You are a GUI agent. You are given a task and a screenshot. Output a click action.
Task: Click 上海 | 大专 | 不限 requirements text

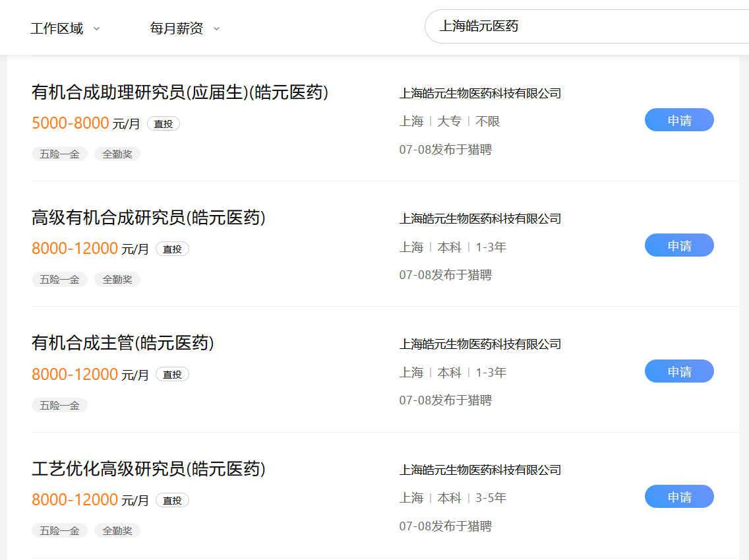click(x=450, y=121)
